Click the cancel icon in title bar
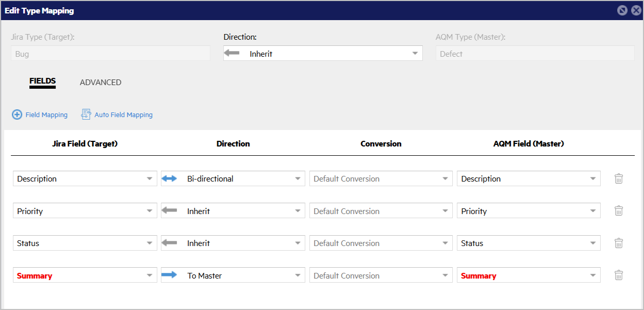 tap(622, 10)
